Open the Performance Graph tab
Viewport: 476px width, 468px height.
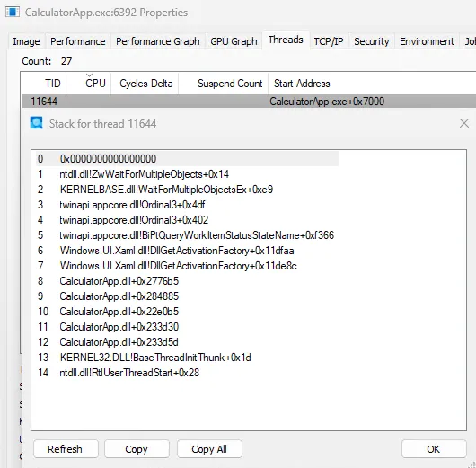[158, 41]
